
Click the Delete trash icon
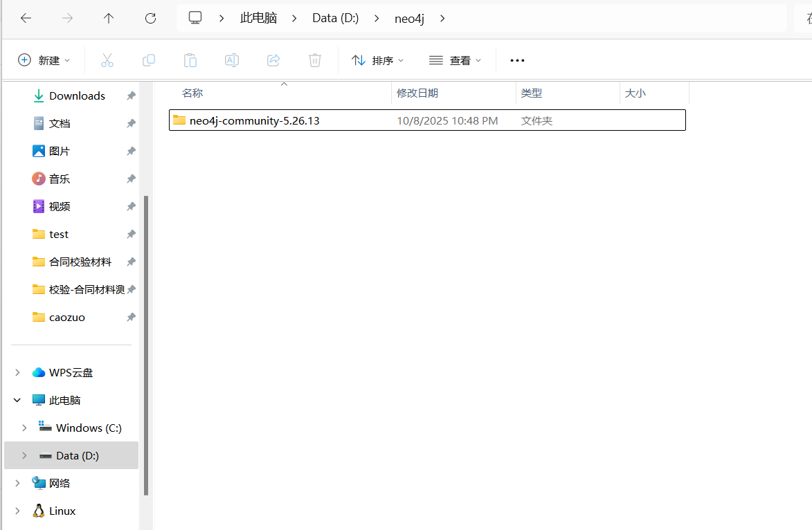point(315,60)
